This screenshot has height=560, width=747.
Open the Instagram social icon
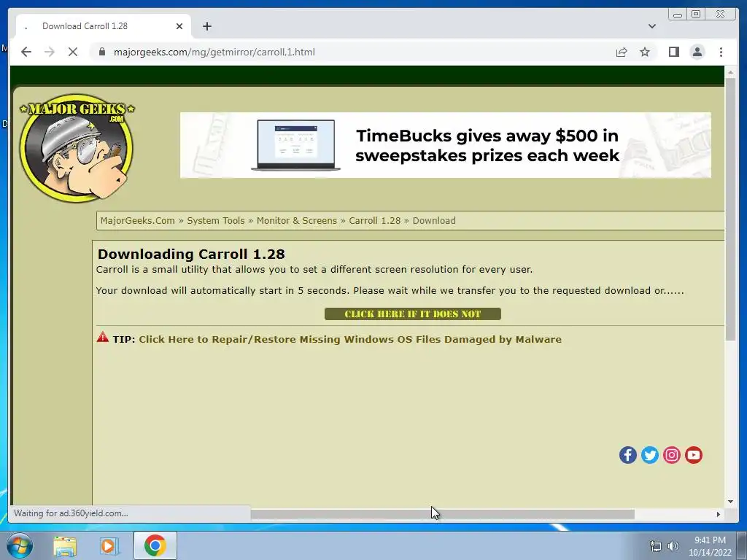point(672,455)
